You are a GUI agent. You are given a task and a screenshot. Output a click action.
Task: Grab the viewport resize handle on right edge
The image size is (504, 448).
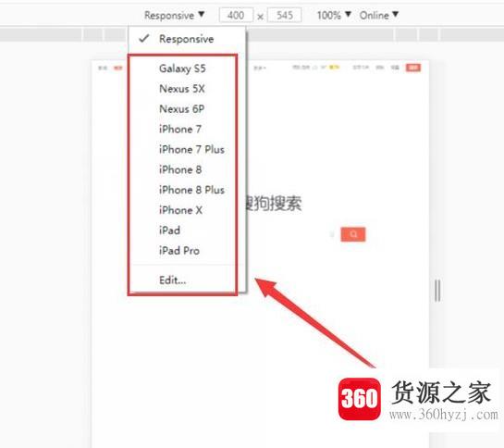click(x=437, y=291)
